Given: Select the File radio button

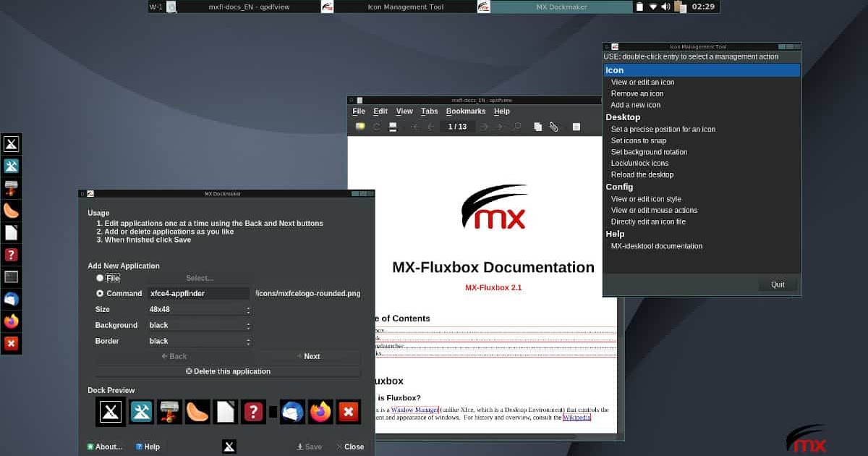Looking at the screenshot, I should point(99,278).
